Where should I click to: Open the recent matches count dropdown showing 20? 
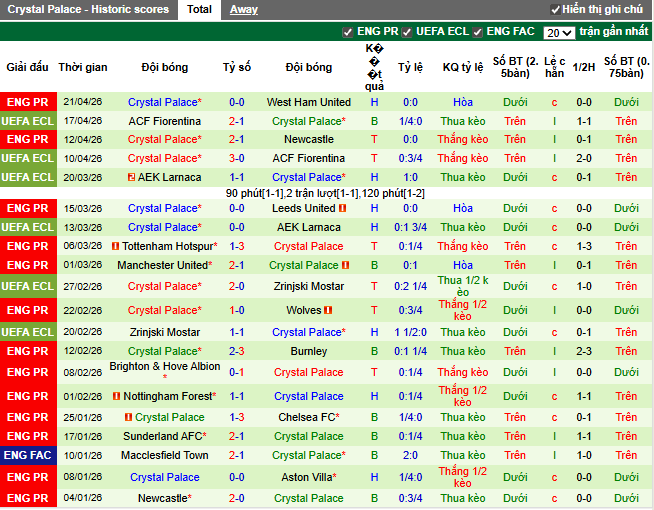point(559,32)
